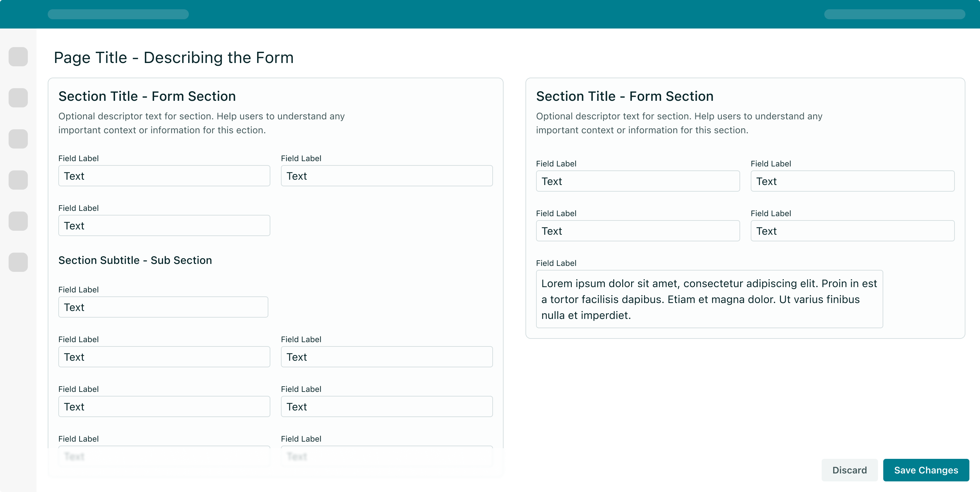Click the left placeholder bar in the teal header

[x=118, y=14]
